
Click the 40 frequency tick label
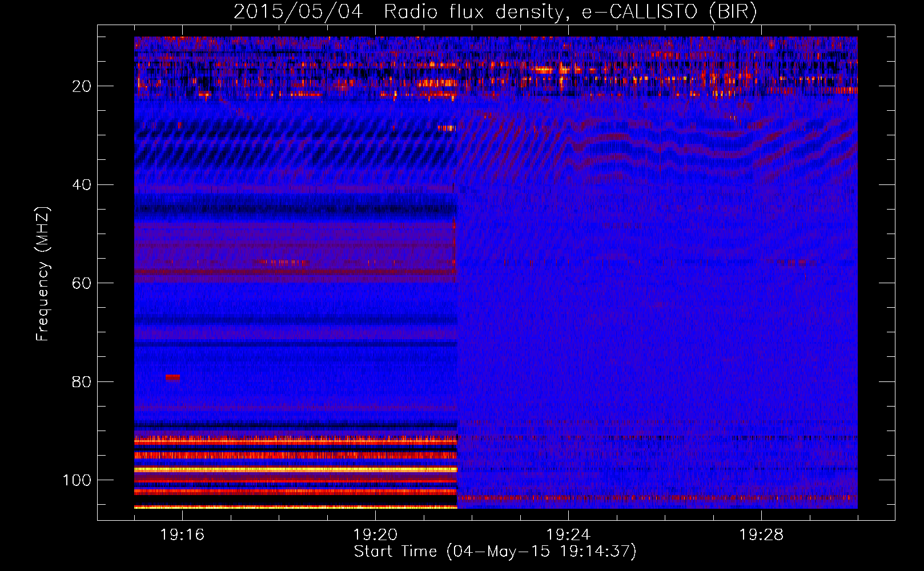(x=82, y=184)
